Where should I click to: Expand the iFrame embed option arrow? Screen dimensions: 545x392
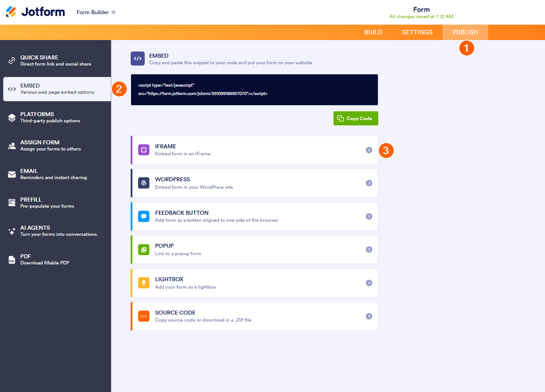click(x=369, y=150)
